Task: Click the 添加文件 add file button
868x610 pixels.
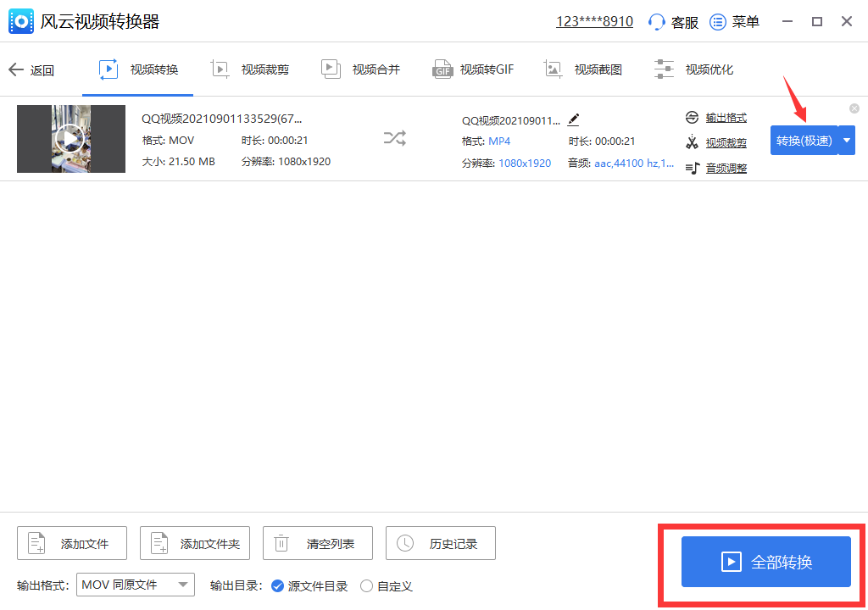Action: point(71,543)
